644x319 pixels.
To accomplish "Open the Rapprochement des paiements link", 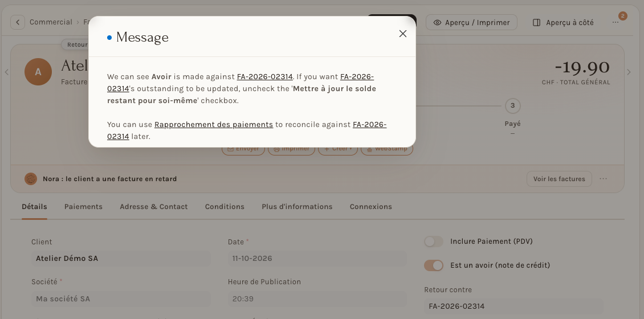I will pos(214,124).
